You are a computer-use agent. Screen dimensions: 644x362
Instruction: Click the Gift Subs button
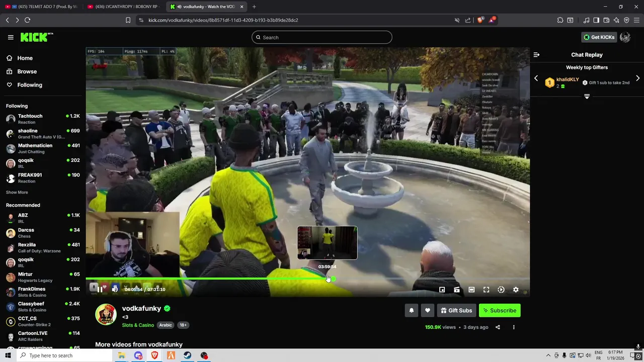coord(456,310)
